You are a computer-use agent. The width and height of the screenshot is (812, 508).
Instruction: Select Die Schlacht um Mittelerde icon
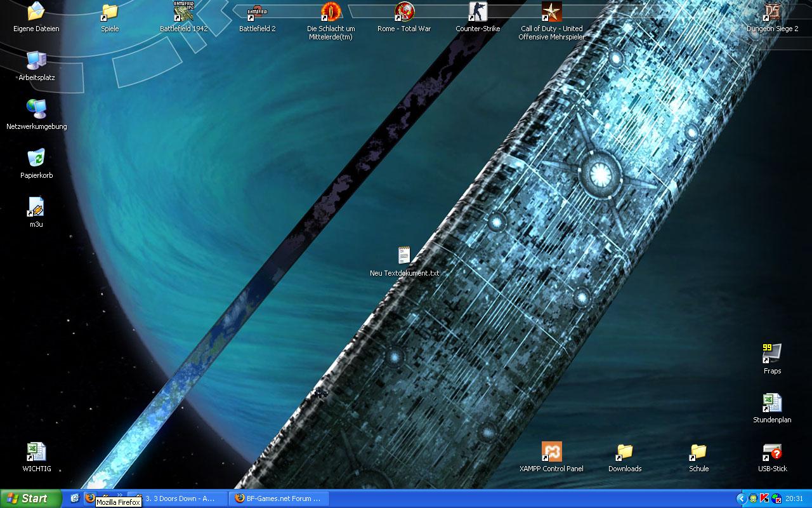point(331,12)
